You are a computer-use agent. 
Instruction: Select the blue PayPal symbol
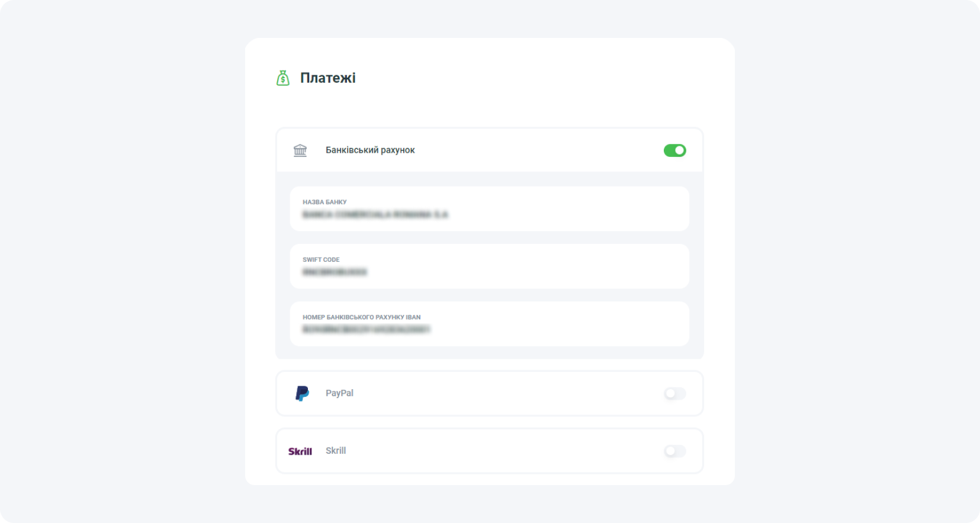click(x=301, y=393)
